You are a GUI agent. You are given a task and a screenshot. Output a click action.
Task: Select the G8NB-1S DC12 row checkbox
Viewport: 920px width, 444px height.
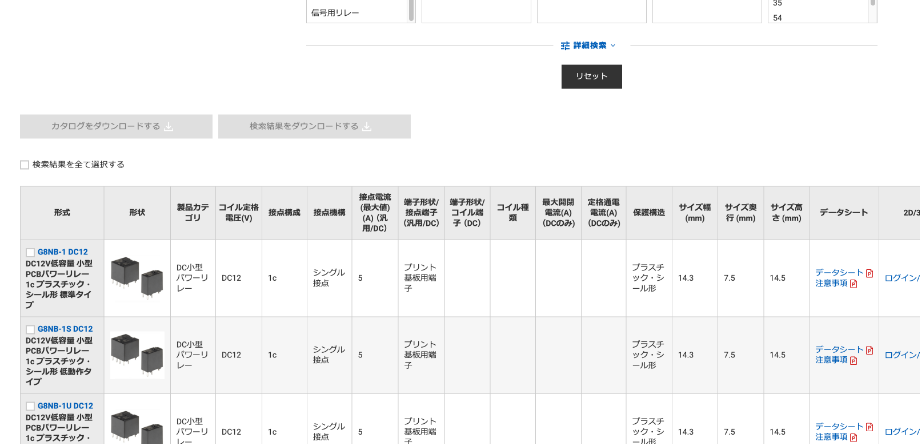click(30, 329)
